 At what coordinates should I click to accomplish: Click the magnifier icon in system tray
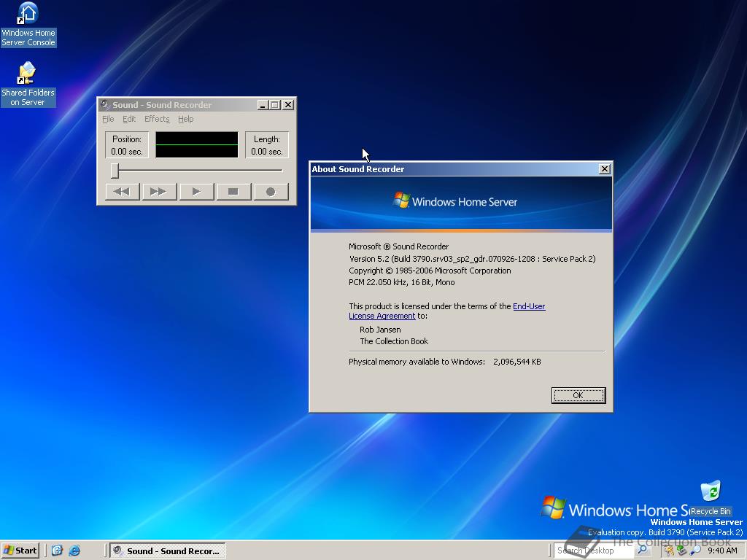tap(695, 551)
